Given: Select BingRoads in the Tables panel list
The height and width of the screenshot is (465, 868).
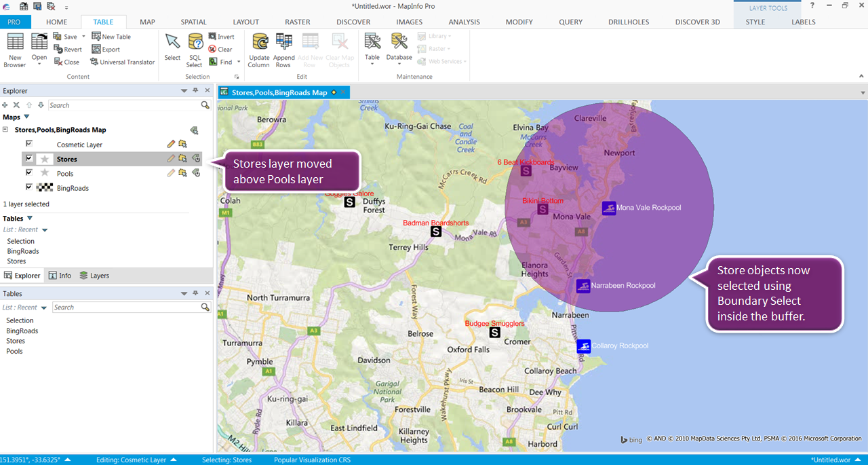Looking at the screenshot, I should (x=22, y=331).
